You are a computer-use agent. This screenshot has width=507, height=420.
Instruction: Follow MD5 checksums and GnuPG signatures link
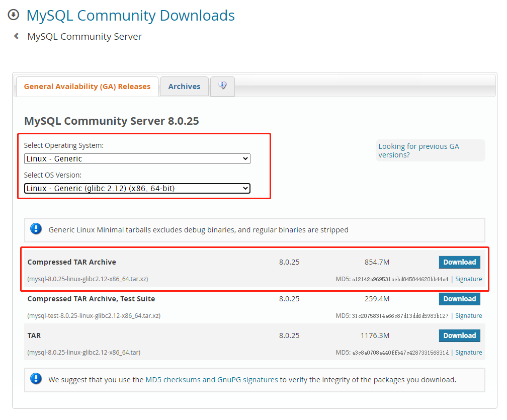click(x=211, y=380)
